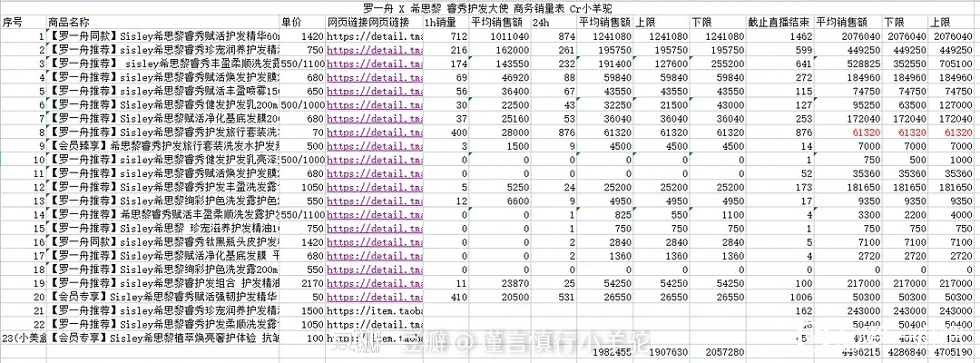Select product name 【会员臻享】希思黎睿秀护发旅行套装 in row 9
The image size is (980, 363).
point(163,146)
